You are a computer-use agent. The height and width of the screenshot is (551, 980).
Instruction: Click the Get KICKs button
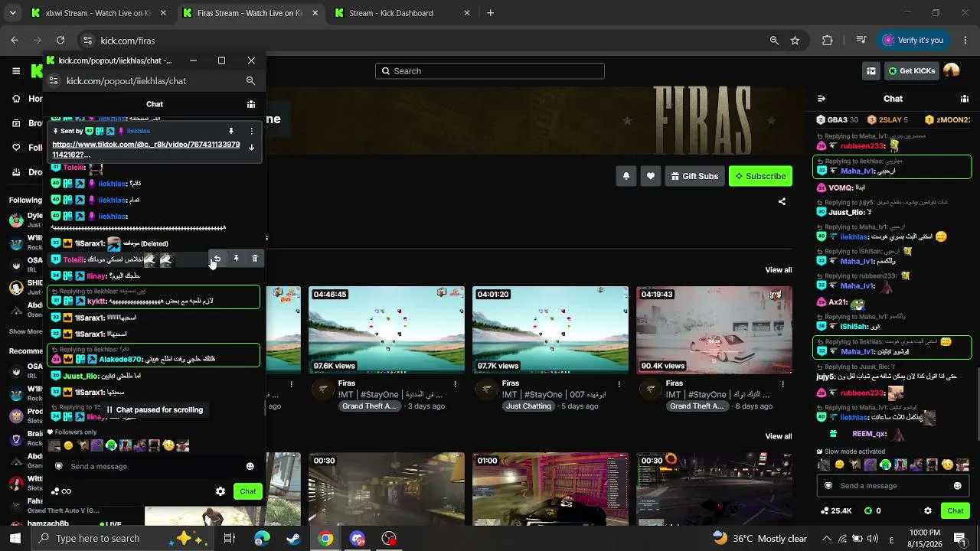tap(911, 71)
